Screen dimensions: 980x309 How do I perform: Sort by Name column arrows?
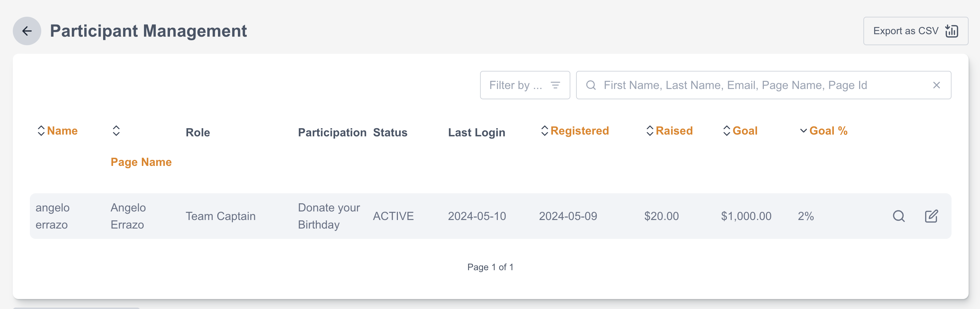tap(41, 131)
